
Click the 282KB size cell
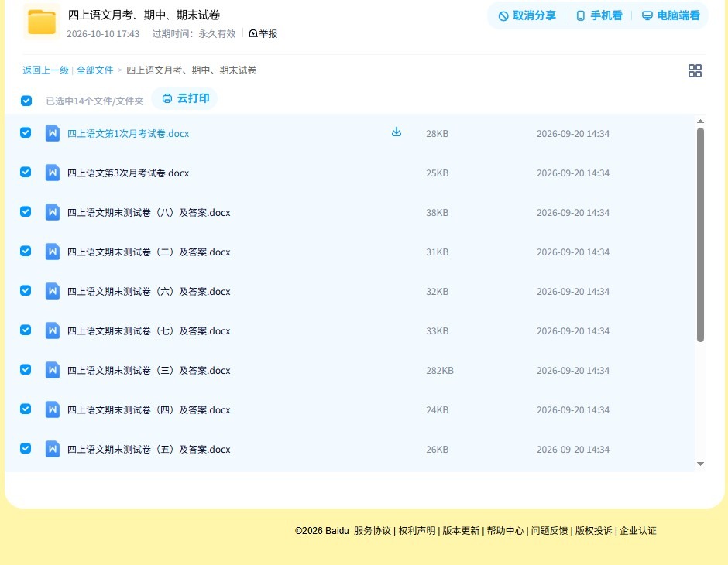tap(440, 370)
